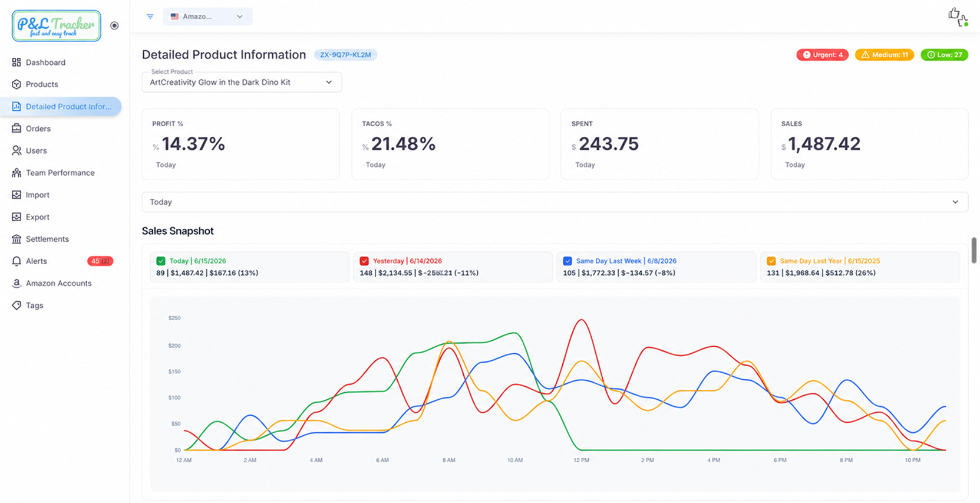Click the SPENT 243.75 card
The height and width of the screenshot is (503, 980).
[x=659, y=144]
